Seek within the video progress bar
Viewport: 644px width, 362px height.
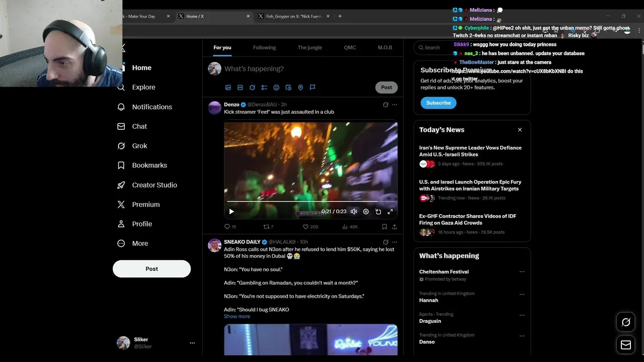[310, 202]
